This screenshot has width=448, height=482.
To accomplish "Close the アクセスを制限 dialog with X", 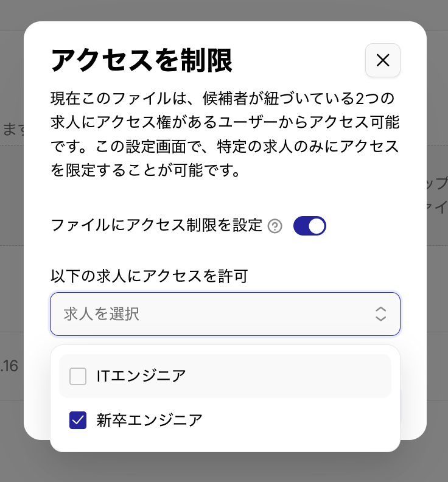I will click(x=382, y=60).
